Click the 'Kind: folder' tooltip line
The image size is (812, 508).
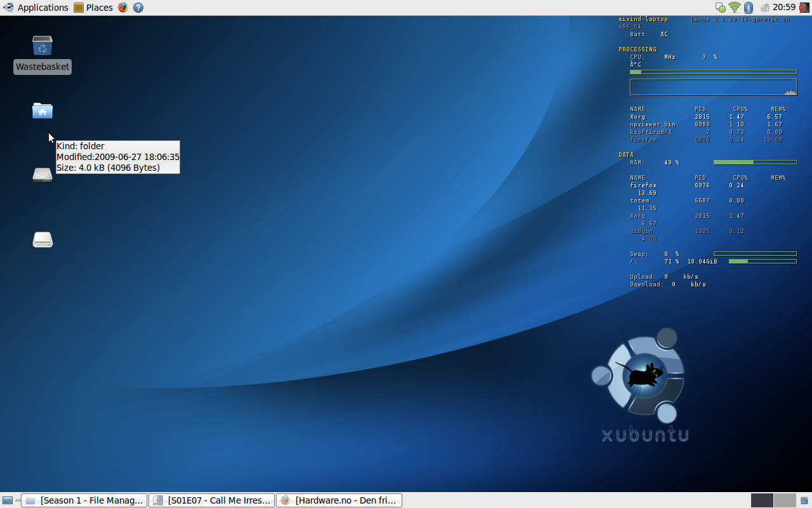click(81, 146)
